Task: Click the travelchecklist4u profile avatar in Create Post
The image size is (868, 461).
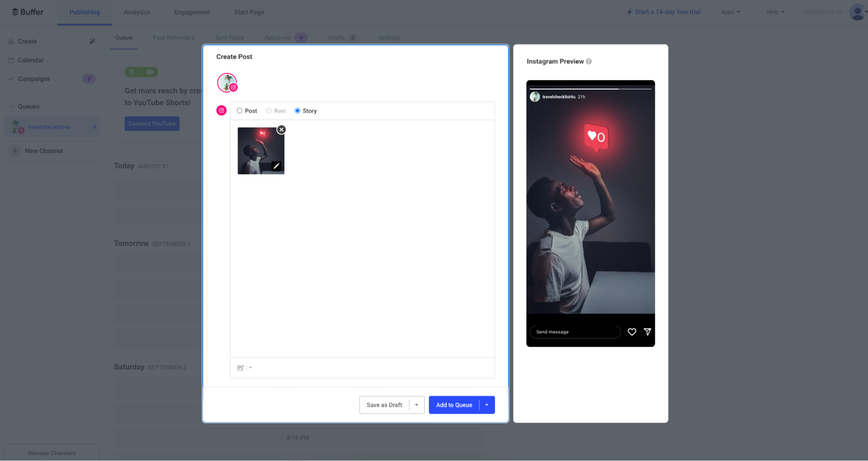Action: click(x=227, y=83)
